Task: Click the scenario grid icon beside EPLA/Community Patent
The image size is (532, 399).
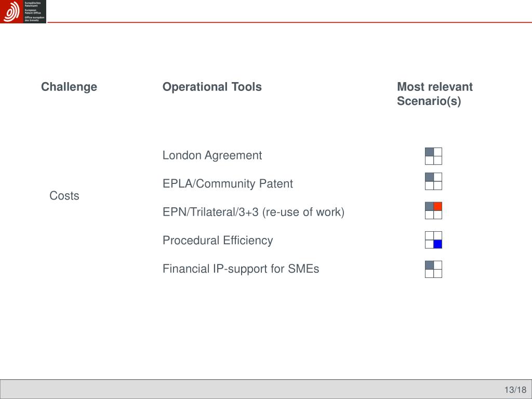Action: (433, 181)
